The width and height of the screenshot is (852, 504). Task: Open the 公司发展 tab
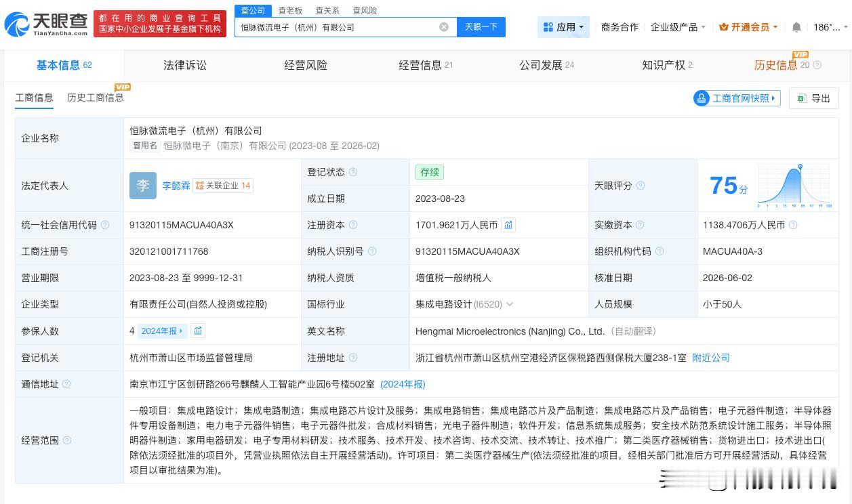coord(546,65)
